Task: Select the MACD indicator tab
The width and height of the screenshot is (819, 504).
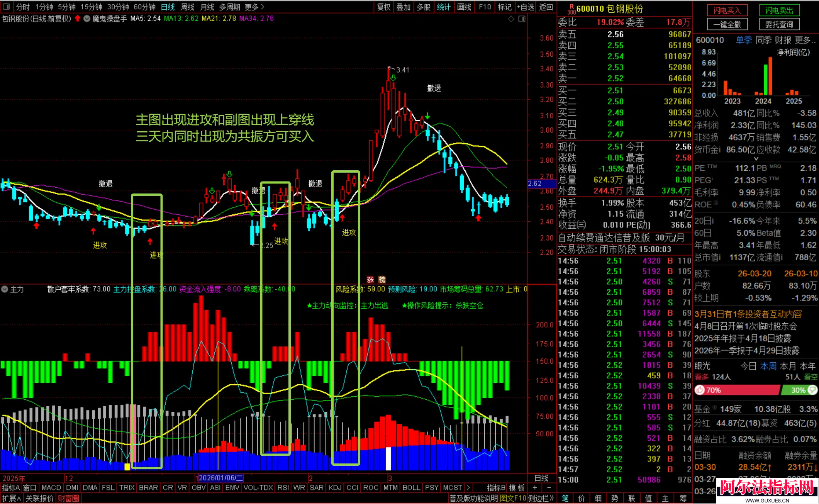Action: (51, 488)
